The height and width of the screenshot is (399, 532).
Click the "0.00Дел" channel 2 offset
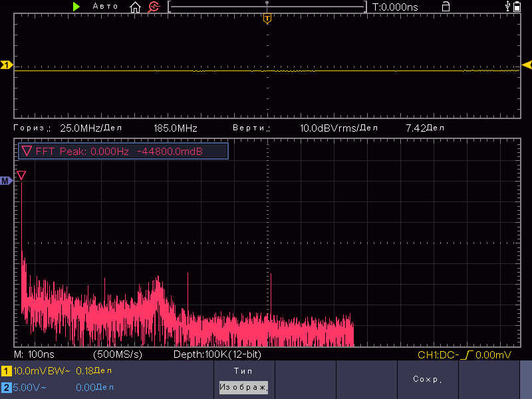pos(94,387)
